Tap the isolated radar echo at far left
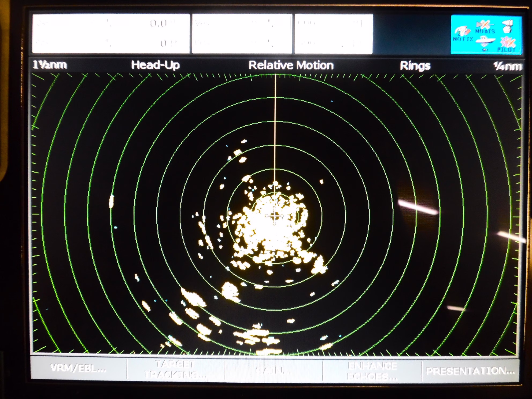Viewport: 532px width, 399px height. pyautogui.click(x=112, y=201)
